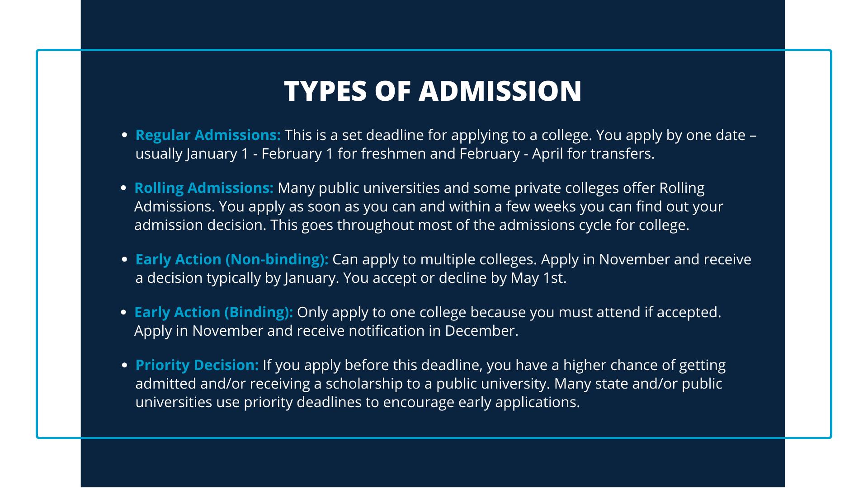Click the line starting "usually January 1"
The width and height of the screenshot is (868, 488).
(x=395, y=154)
